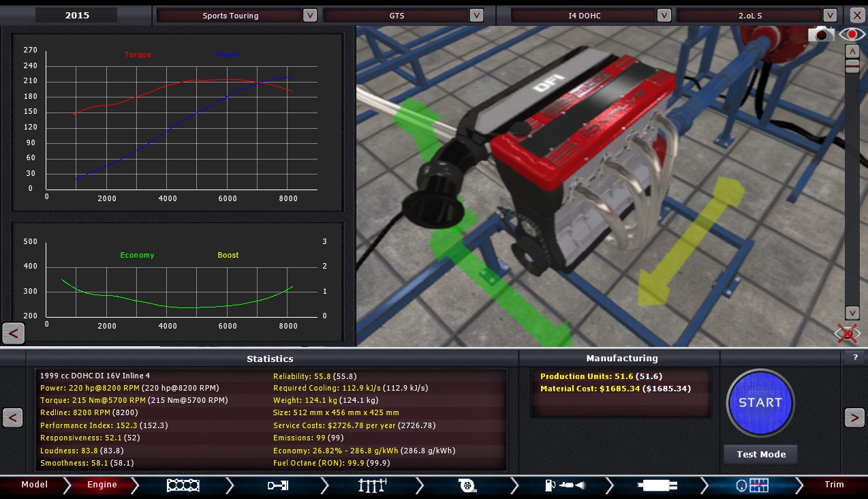Switch to the Trim tab
The height and width of the screenshot is (499, 868).
click(x=834, y=485)
